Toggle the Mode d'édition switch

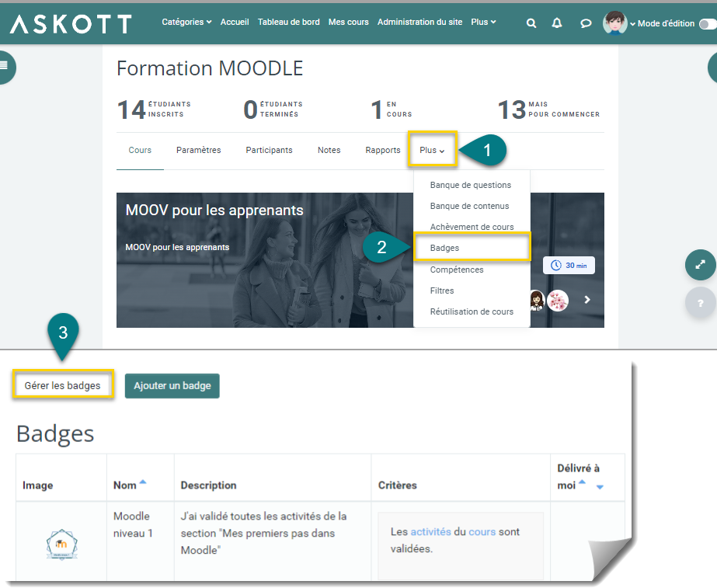point(708,23)
